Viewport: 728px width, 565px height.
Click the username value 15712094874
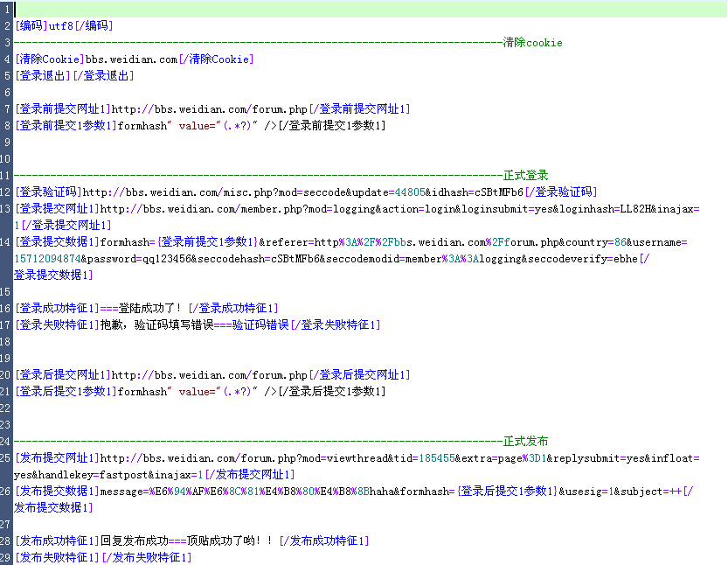click(48, 259)
